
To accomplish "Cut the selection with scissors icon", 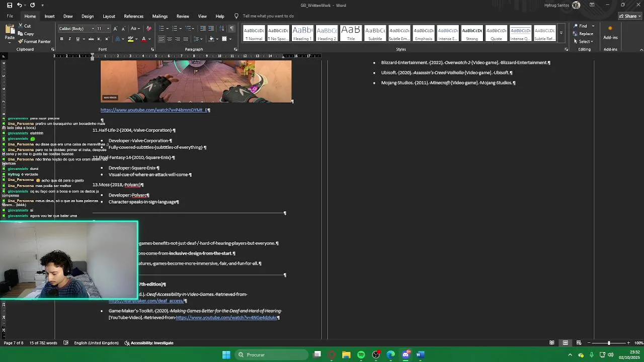I will tap(24, 26).
